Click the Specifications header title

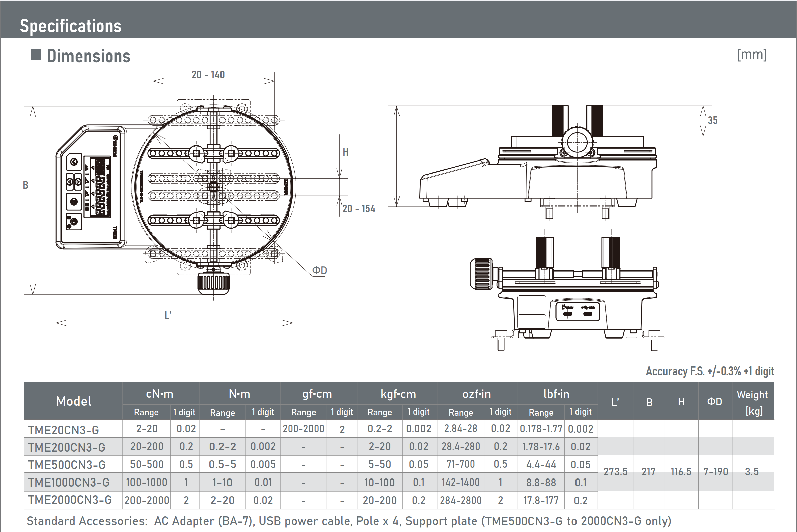coord(71,26)
